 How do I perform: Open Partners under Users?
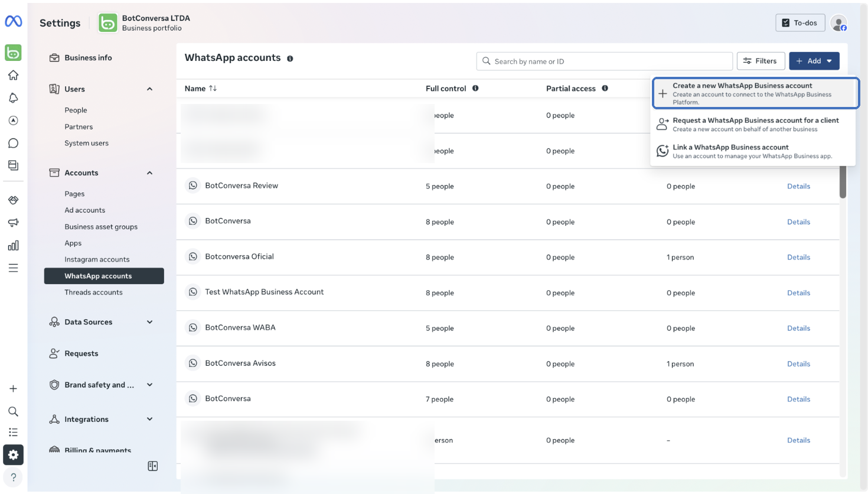pos(79,126)
